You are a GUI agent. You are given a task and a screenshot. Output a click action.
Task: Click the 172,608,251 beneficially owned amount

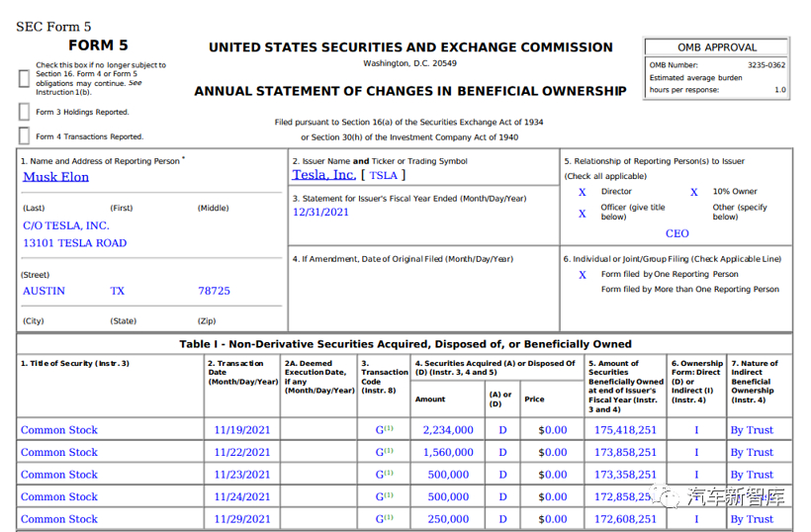tap(625, 519)
